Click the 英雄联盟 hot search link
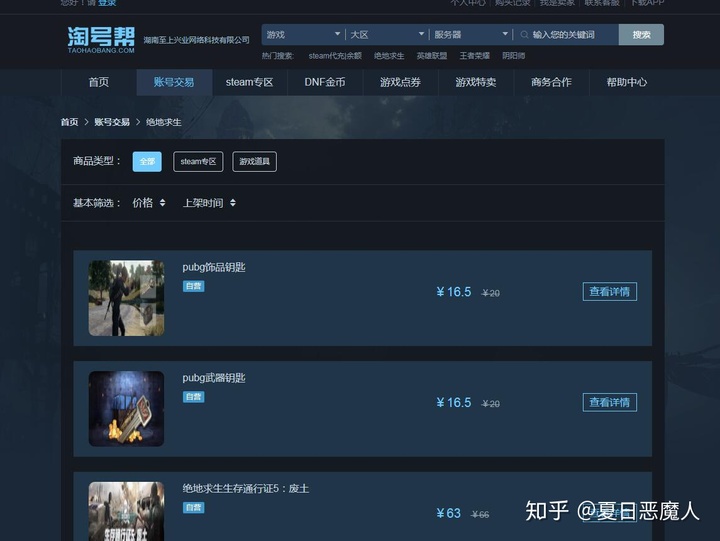The width and height of the screenshot is (720, 541). point(432,56)
